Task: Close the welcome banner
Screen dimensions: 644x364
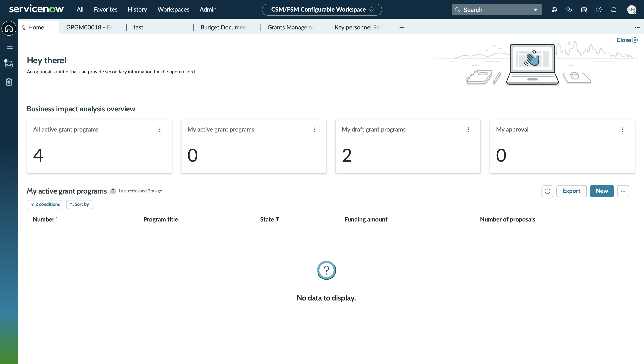Action: [627, 40]
